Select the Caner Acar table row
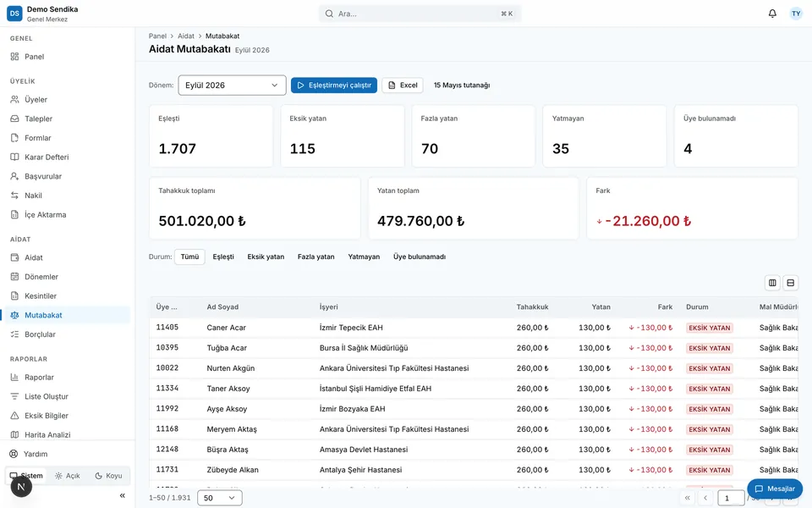812x508 pixels. coord(474,328)
